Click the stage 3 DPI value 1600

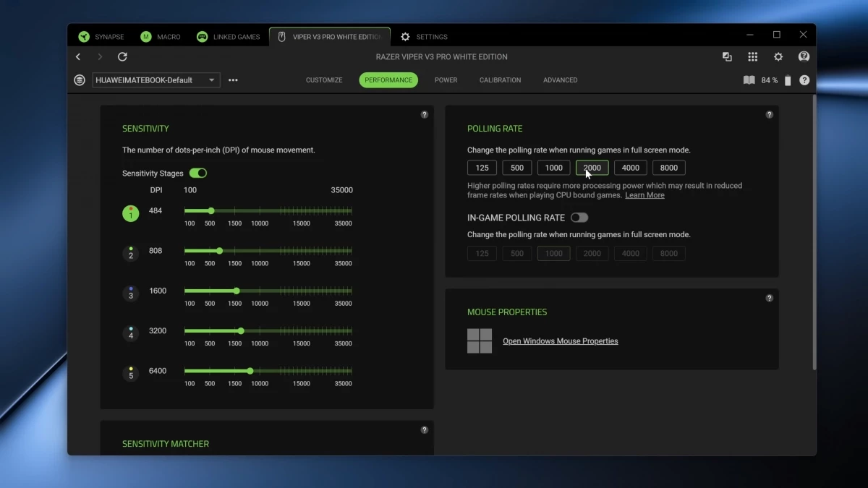tap(158, 291)
